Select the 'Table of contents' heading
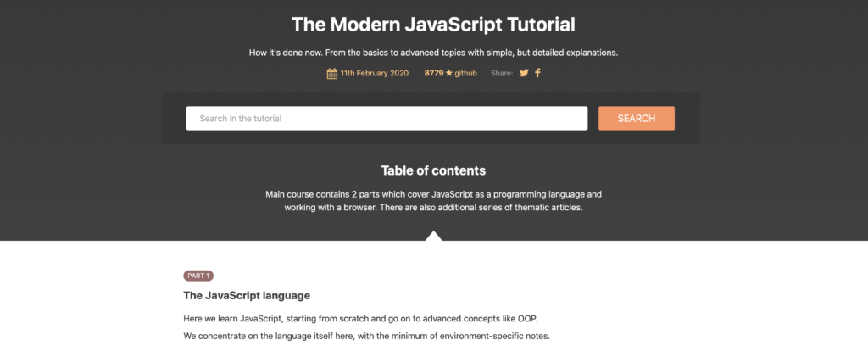This screenshot has width=868, height=357. pyautogui.click(x=433, y=170)
